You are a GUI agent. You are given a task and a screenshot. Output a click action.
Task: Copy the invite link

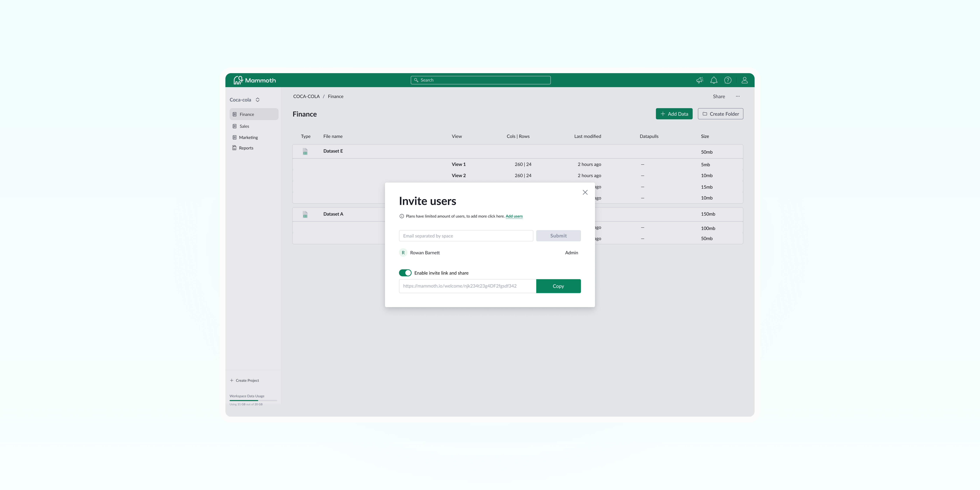pos(558,286)
